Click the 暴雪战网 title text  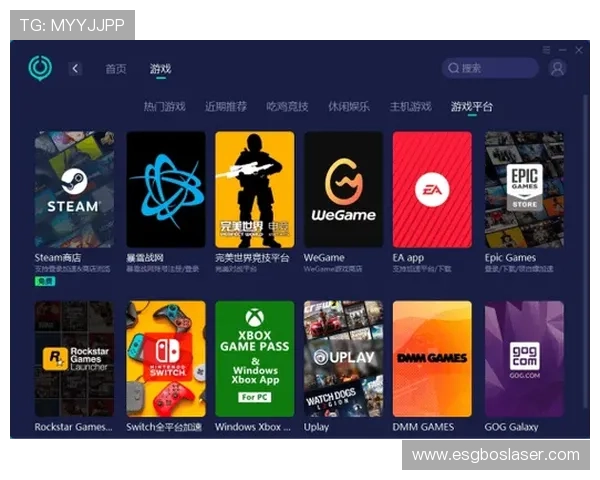(x=145, y=258)
